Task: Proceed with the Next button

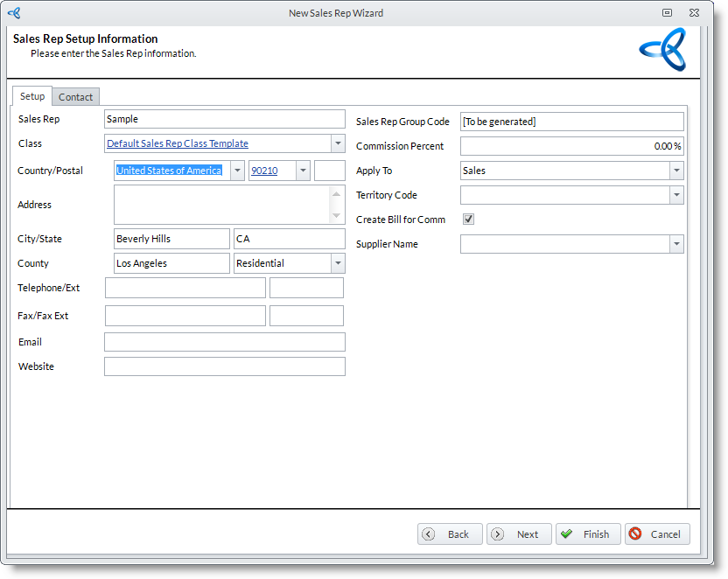Action: click(x=519, y=534)
